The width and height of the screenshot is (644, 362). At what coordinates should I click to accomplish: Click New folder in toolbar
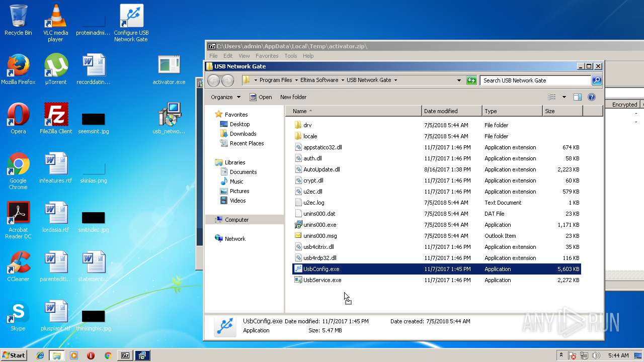coord(293,97)
